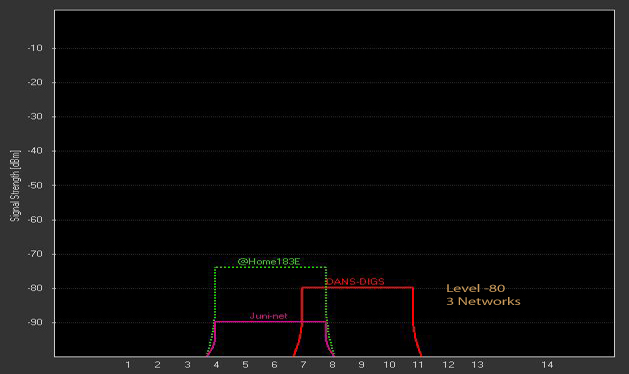Click channel 6 on the axis

point(274,365)
